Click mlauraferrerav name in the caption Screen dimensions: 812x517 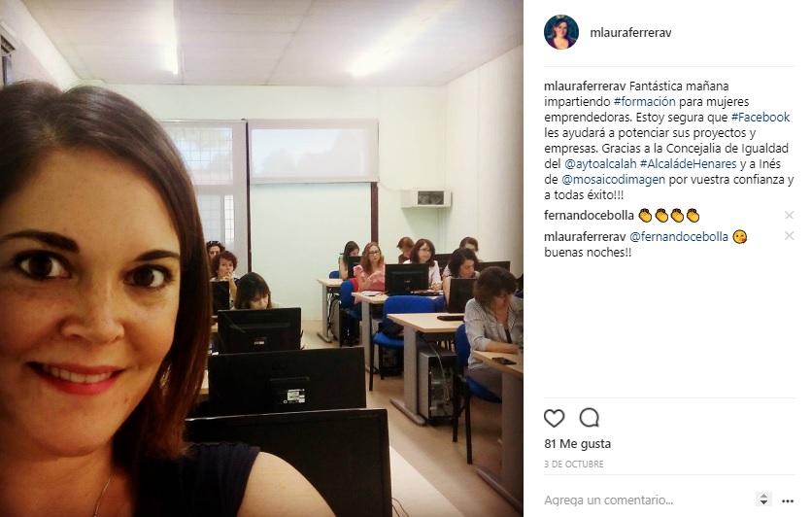585,86
